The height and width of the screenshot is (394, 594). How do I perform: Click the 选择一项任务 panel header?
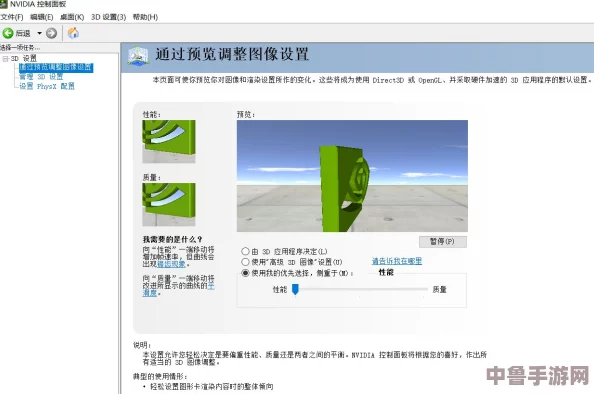[20, 47]
